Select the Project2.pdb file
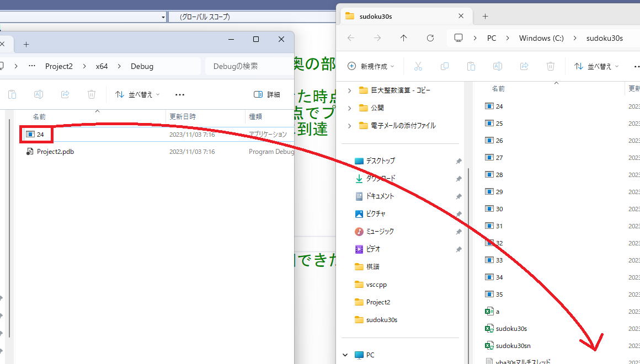This screenshot has height=364, width=640. click(55, 152)
